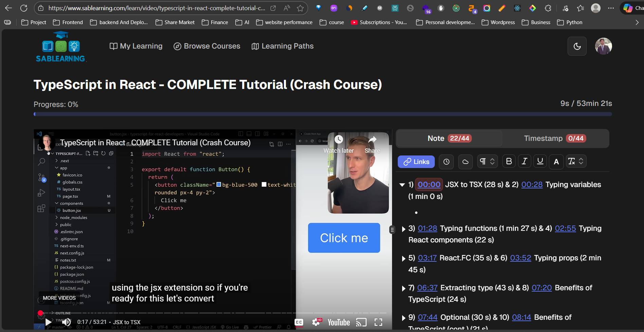Open clear formatting dropdown
644x332 pixels.
(576, 162)
